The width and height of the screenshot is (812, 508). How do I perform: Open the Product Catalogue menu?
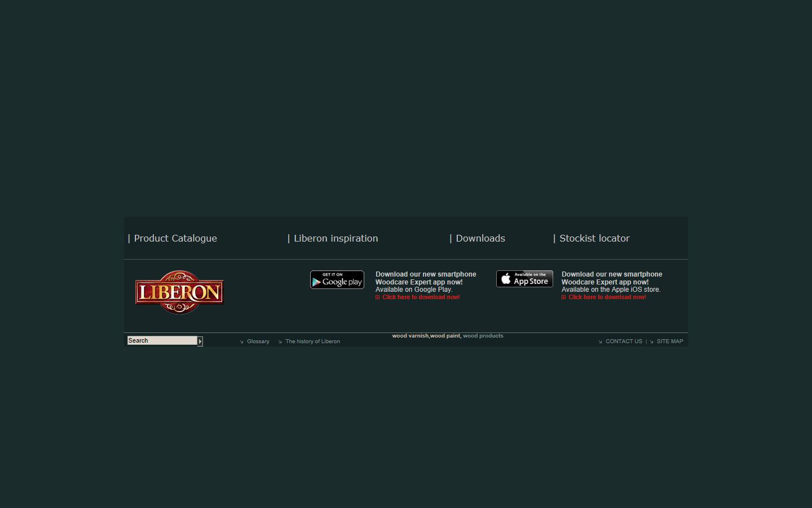pos(175,238)
